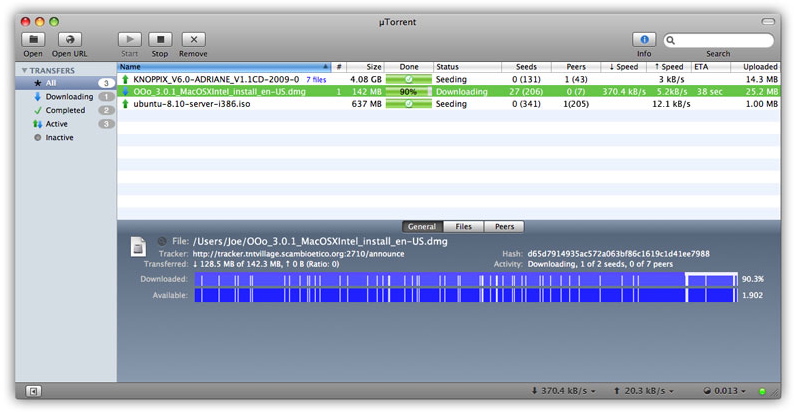The height and width of the screenshot is (413, 794).
Task: Show Completed transfers in sidebar
Action: (66, 110)
